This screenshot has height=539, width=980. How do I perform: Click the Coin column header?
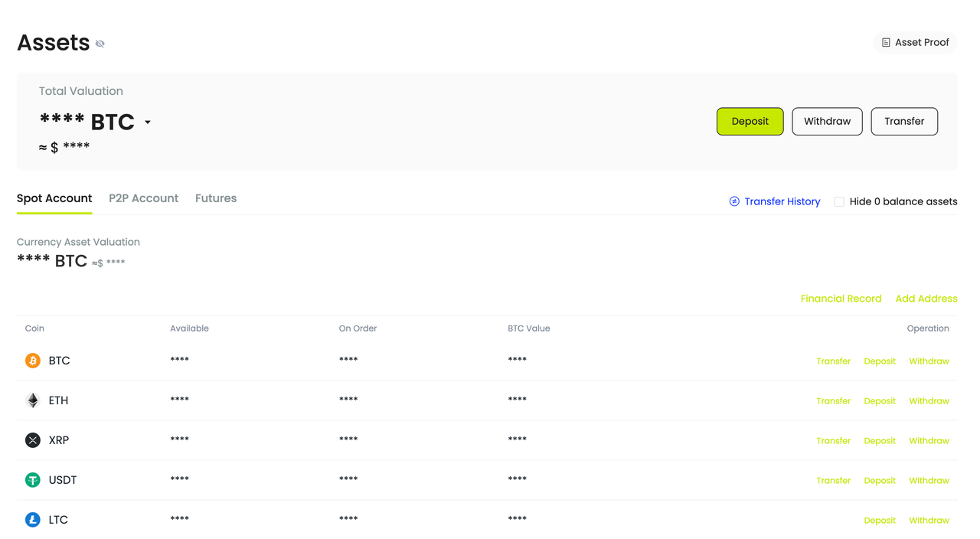34,328
